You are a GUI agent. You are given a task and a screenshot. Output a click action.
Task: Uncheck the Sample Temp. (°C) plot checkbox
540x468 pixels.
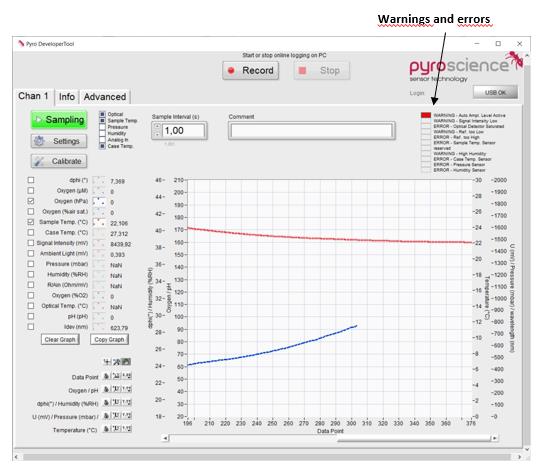31,222
